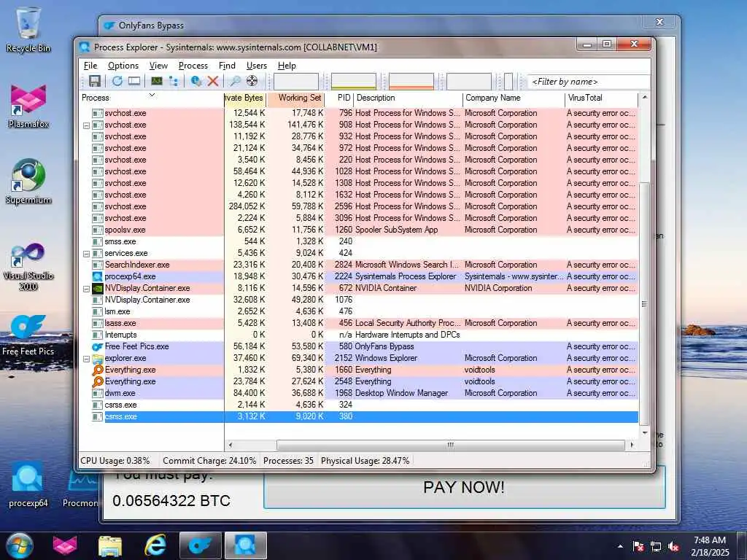Screen dimensions: 747x560
Task: Click the Free Feet Pics.exe row icon
Action: (97, 346)
